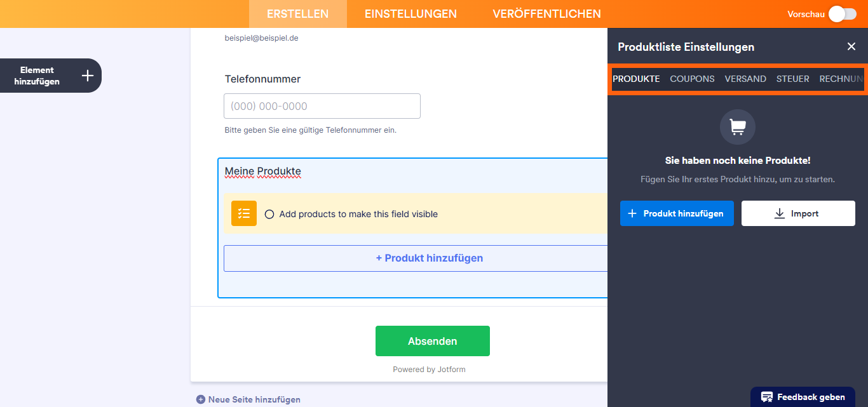Switch to the COUPONS tab
This screenshot has height=407, width=868.
[x=692, y=78]
